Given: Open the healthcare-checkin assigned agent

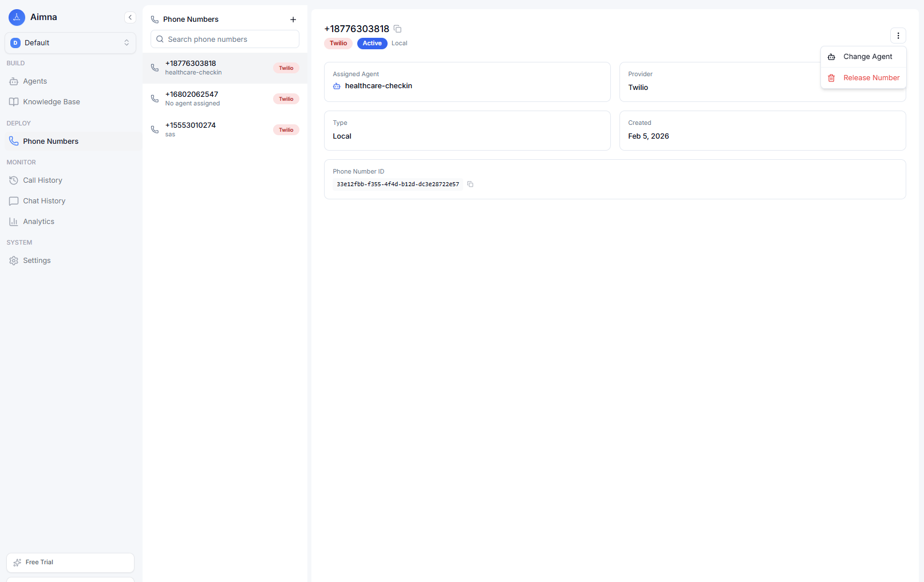Looking at the screenshot, I should coord(378,86).
